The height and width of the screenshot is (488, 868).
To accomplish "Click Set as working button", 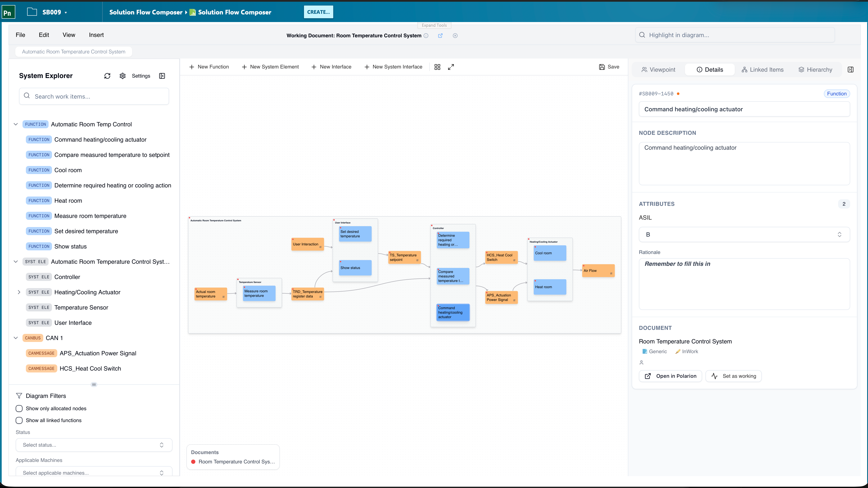I will click(734, 376).
